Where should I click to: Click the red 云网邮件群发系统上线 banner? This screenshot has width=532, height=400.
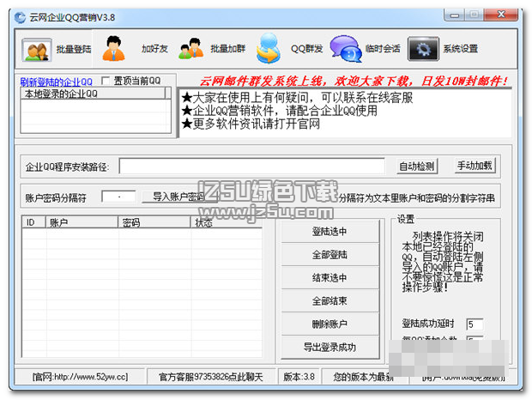(354, 81)
